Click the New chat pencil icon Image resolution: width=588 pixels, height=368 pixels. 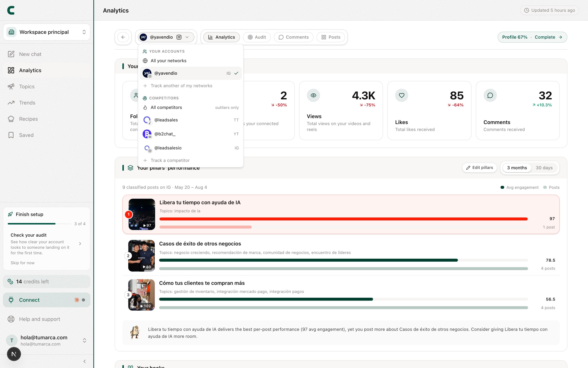[11, 54]
